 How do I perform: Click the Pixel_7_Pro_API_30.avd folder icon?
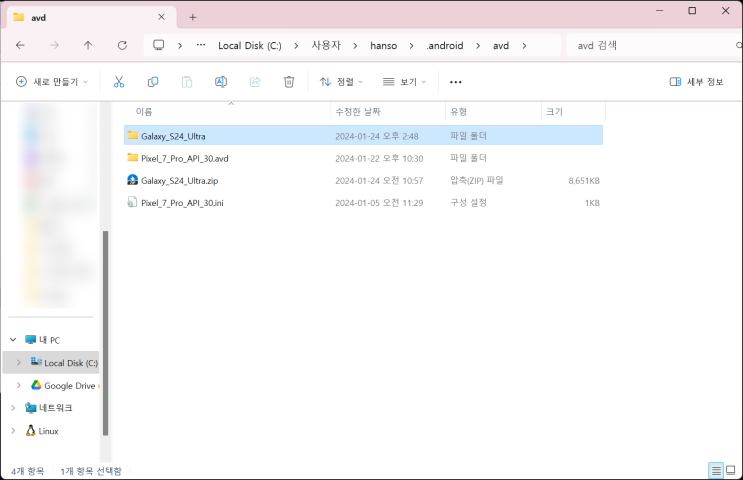[x=133, y=158]
